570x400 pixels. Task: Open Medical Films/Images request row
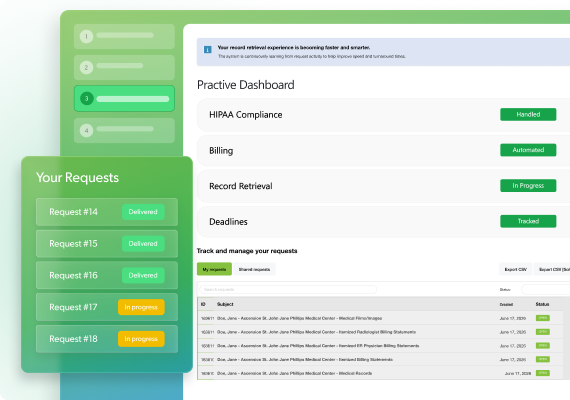(384, 318)
